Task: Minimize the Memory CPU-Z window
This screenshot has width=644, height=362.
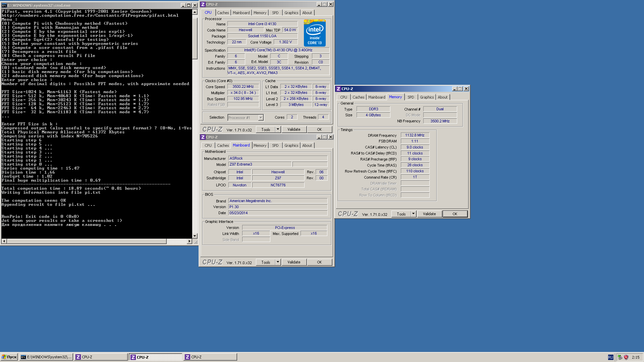Action: coord(454,89)
